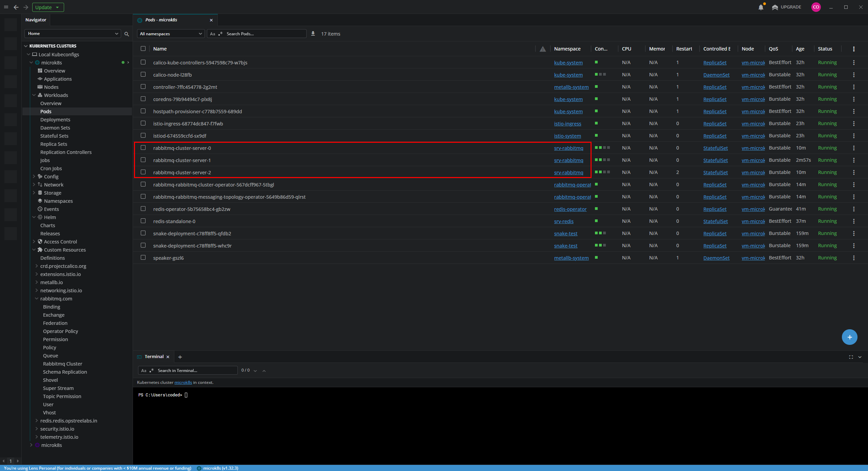This screenshot has height=471, width=868.
Task: Select speaker-gszl6 checkbox
Action: 143,257
